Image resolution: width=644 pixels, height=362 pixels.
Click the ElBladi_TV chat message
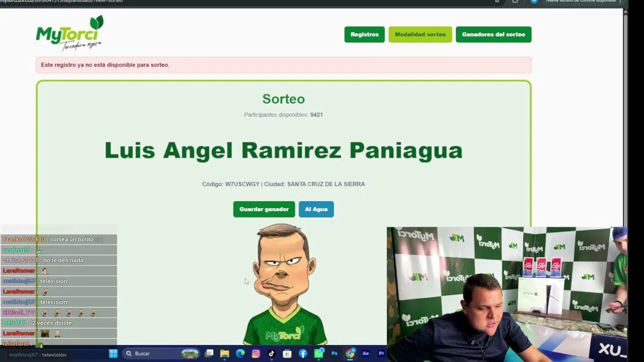click(x=59, y=312)
